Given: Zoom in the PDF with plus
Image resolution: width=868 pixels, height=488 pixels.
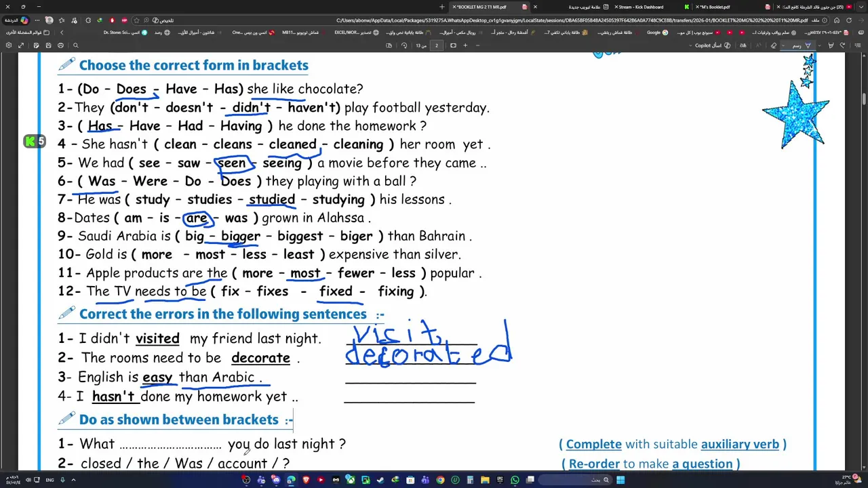Looking at the screenshot, I should point(465,45).
